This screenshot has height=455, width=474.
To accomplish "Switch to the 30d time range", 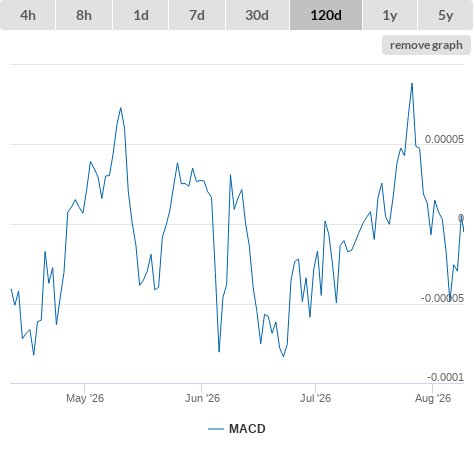I will (x=257, y=15).
